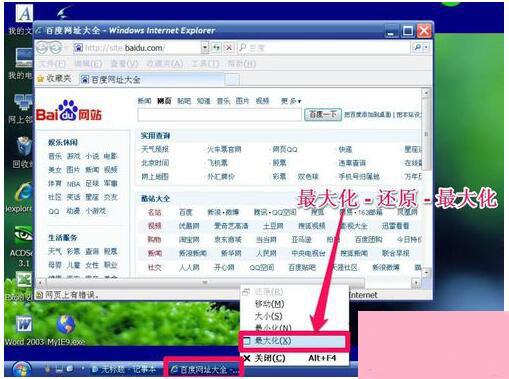Expand the 更多 dropdown on Baidu page
Viewport: 509px width, 379px height.
pos(291,101)
